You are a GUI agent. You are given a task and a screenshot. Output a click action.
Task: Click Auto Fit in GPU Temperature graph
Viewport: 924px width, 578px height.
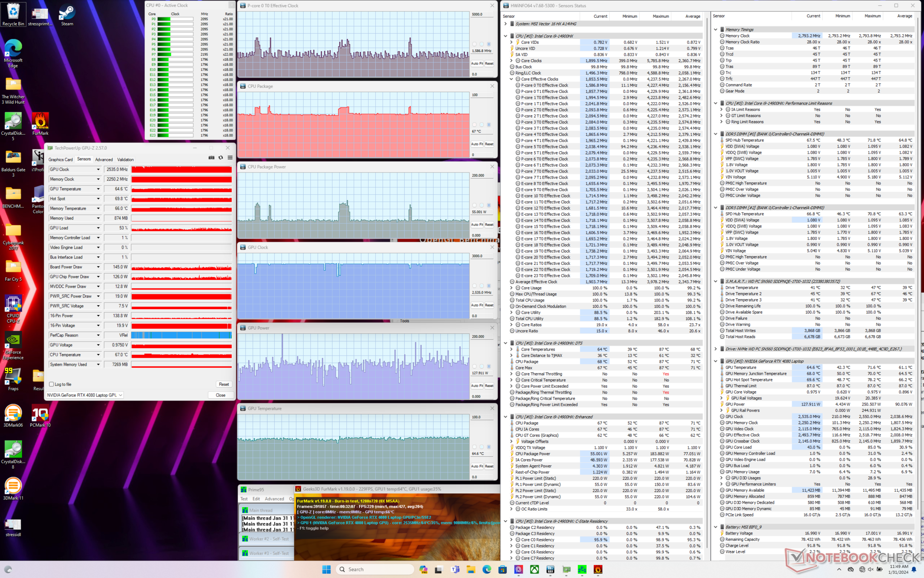477,466
